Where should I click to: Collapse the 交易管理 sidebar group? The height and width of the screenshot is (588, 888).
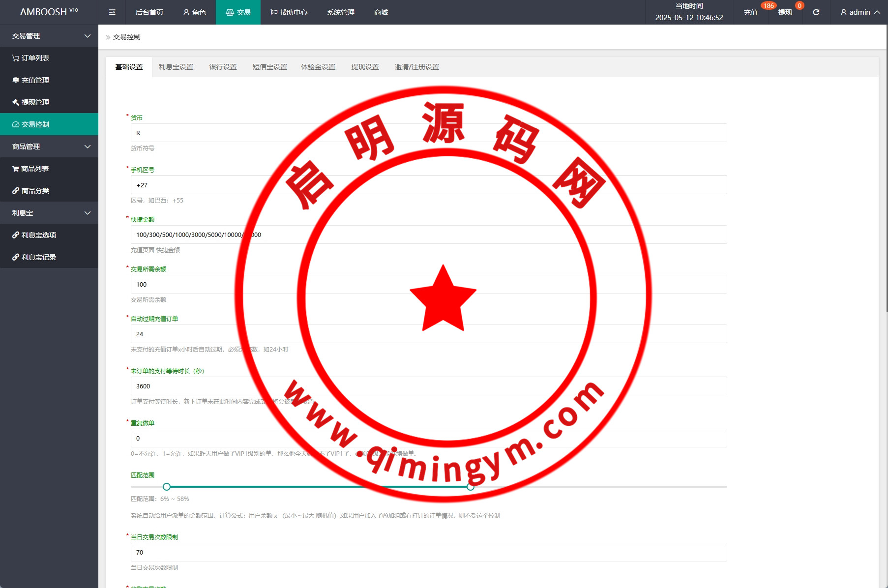[49, 36]
